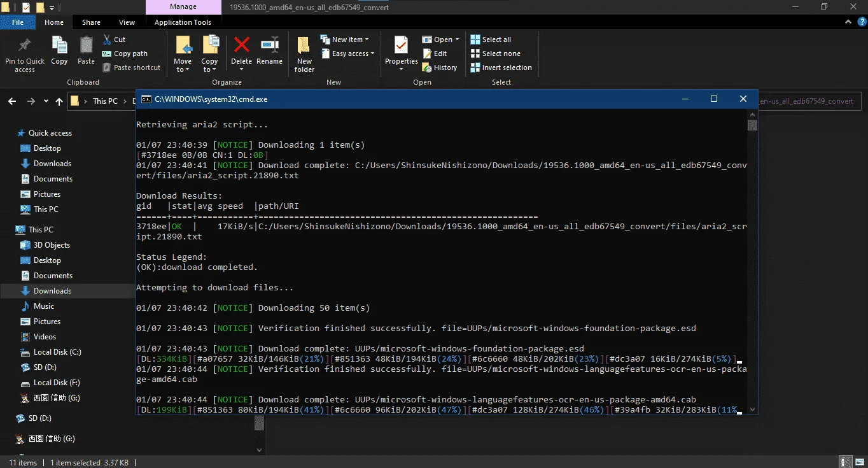This screenshot has height=468, width=868.
Task: Switch to large icons view in the status bar
Action: coord(858,462)
